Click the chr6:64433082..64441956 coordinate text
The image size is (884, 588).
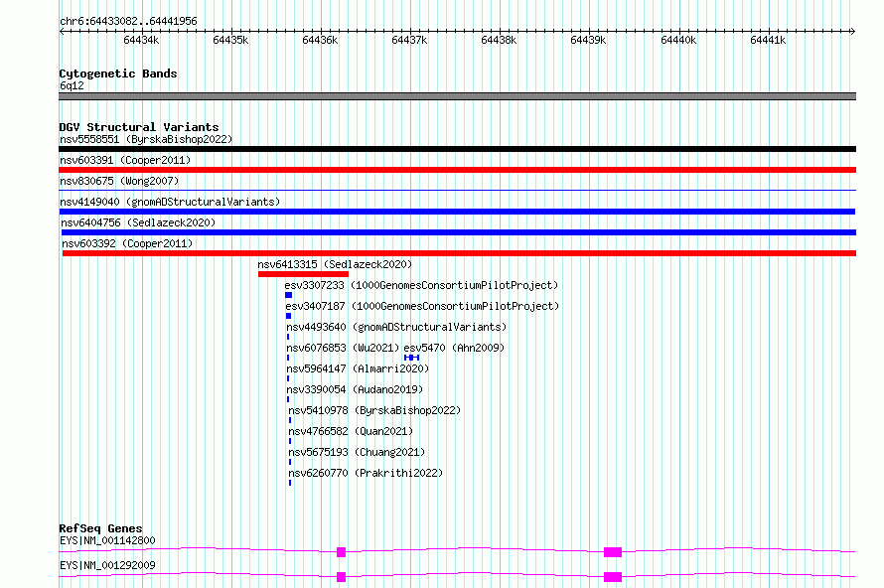click(x=128, y=22)
